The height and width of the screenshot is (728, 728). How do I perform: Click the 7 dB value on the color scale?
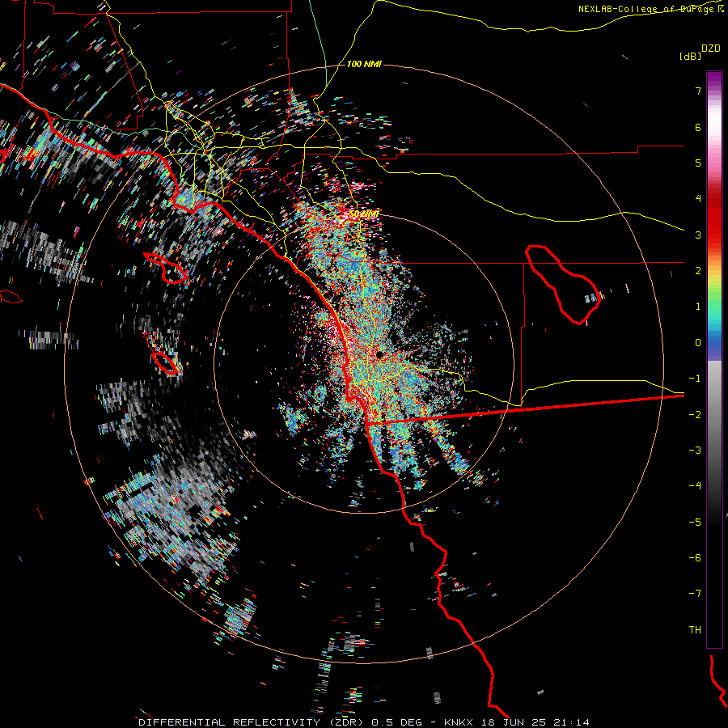698,91
